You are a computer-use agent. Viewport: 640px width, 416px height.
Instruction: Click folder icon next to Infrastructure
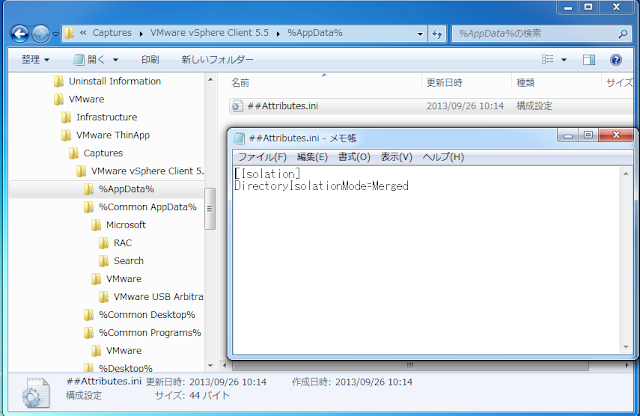pos(66,117)
